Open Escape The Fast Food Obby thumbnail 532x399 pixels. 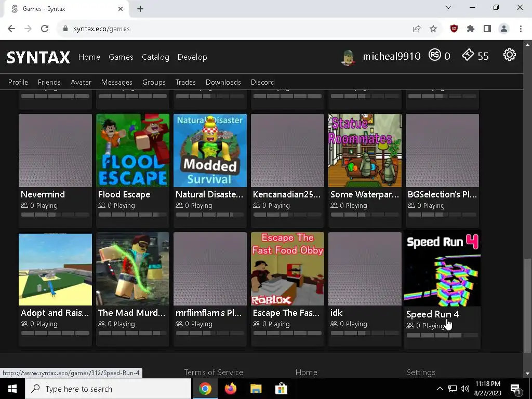[x=287, y=269]
